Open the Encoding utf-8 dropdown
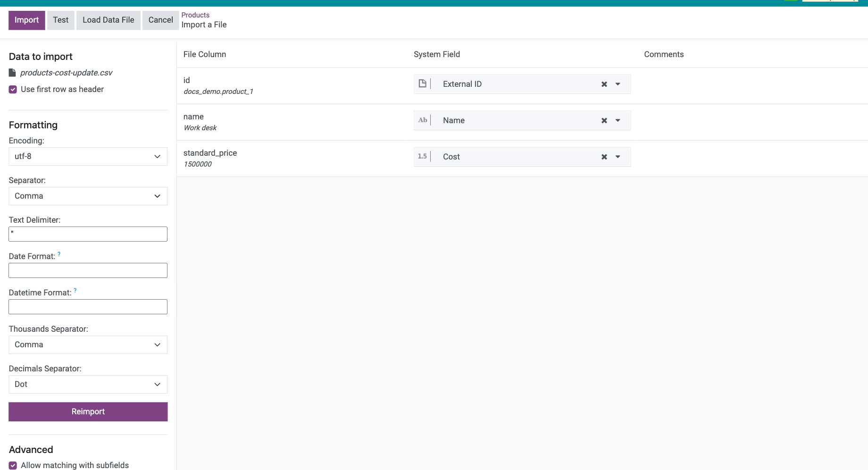The height and width of the screenshot is (470, 868). click(x=88, y=156)
